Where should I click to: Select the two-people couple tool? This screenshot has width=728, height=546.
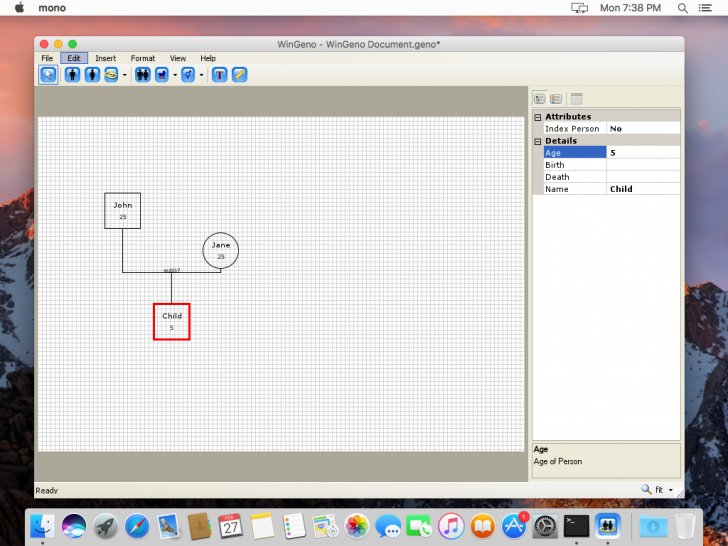143,75
